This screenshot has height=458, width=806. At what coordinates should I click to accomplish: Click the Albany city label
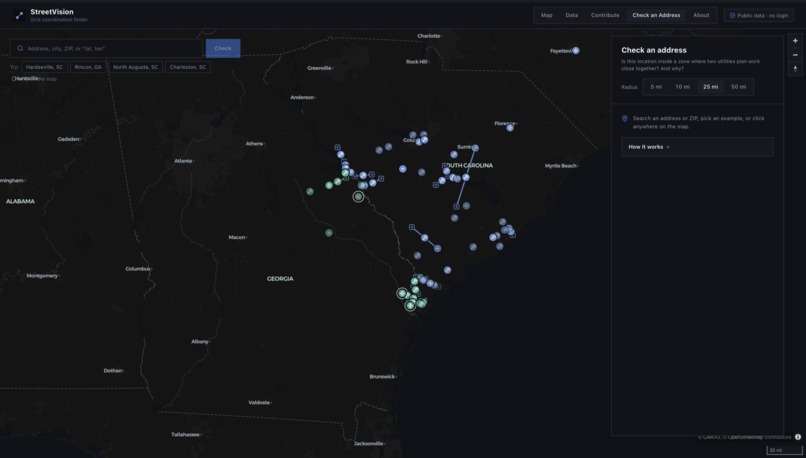[x=199, y=342]
